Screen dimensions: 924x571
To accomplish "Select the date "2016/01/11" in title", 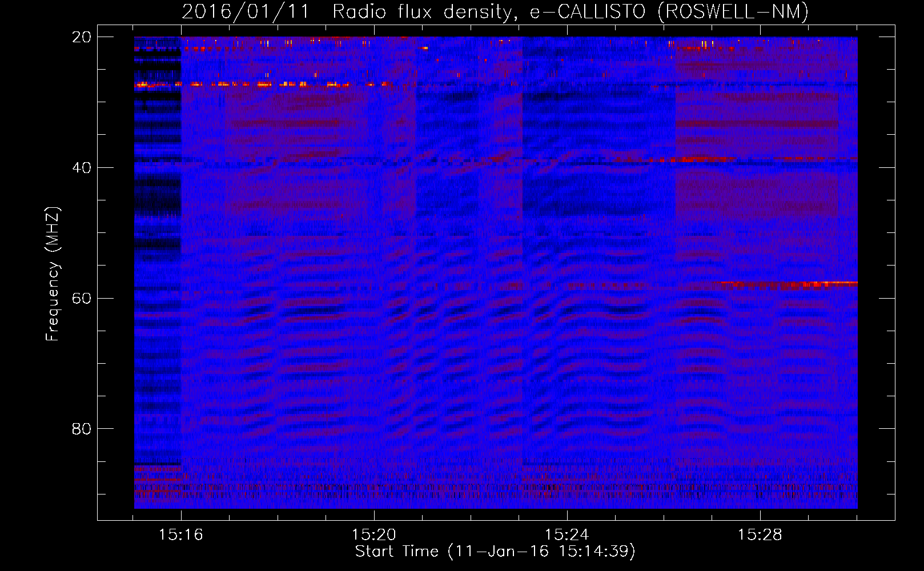I will point(246,11).
